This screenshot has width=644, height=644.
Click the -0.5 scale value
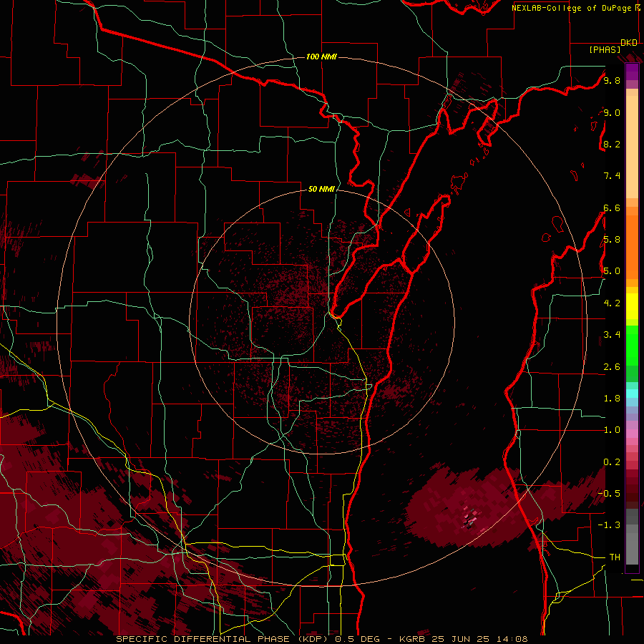click(x=609, y=494)
